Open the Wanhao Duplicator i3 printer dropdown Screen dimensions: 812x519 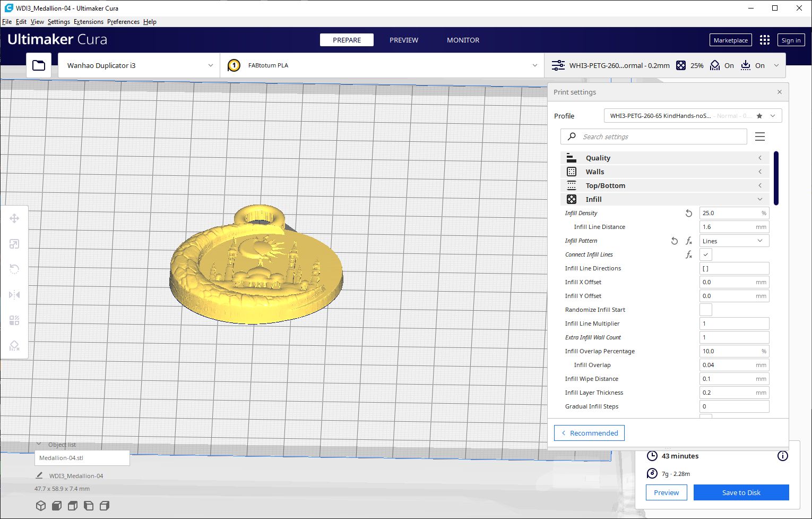click(139, 65)
